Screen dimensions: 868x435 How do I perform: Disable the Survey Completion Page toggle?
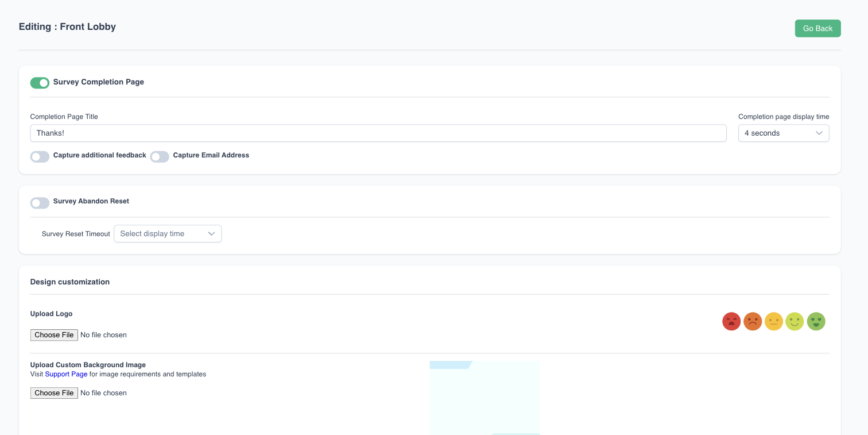(40, 83)
